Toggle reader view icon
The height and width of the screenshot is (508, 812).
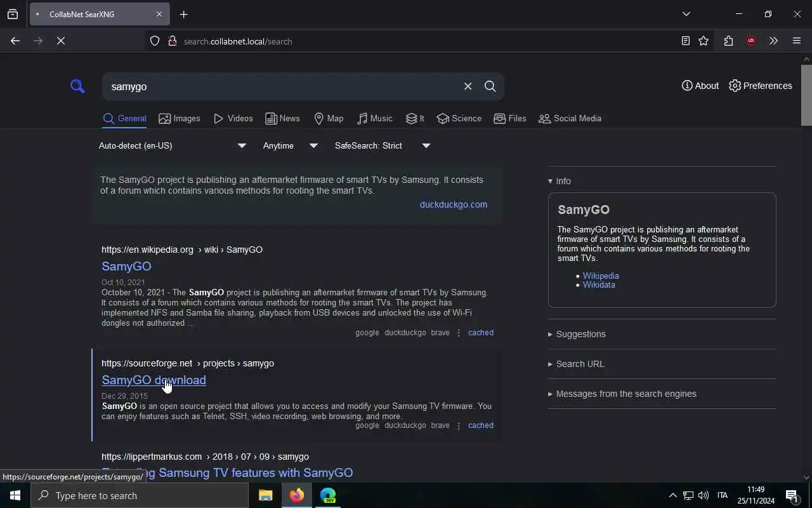coord(686,41)
